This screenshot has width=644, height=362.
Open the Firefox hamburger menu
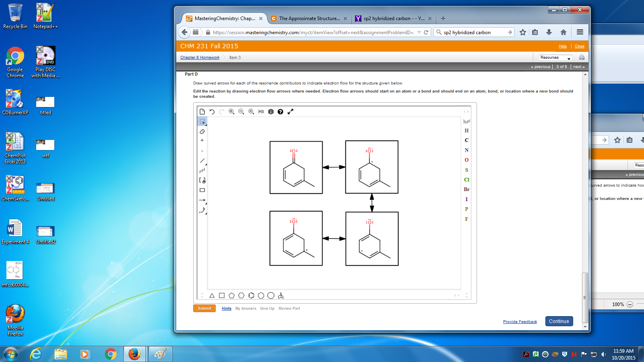click(580, 32)
